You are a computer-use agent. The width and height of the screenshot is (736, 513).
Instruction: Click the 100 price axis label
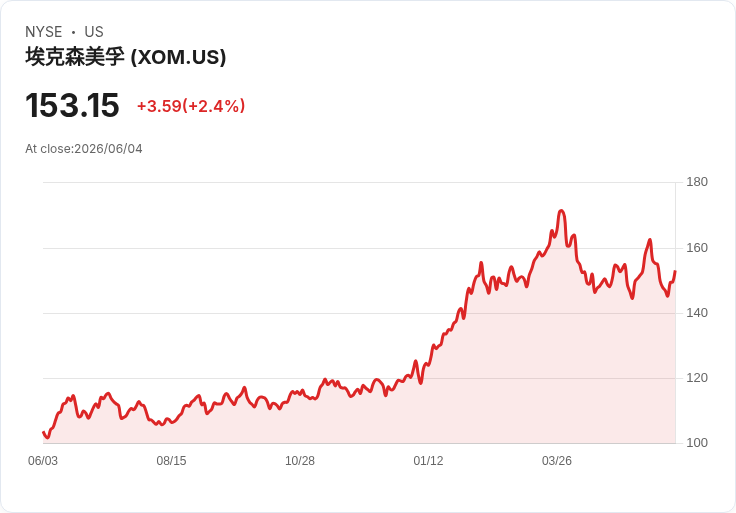697,443
